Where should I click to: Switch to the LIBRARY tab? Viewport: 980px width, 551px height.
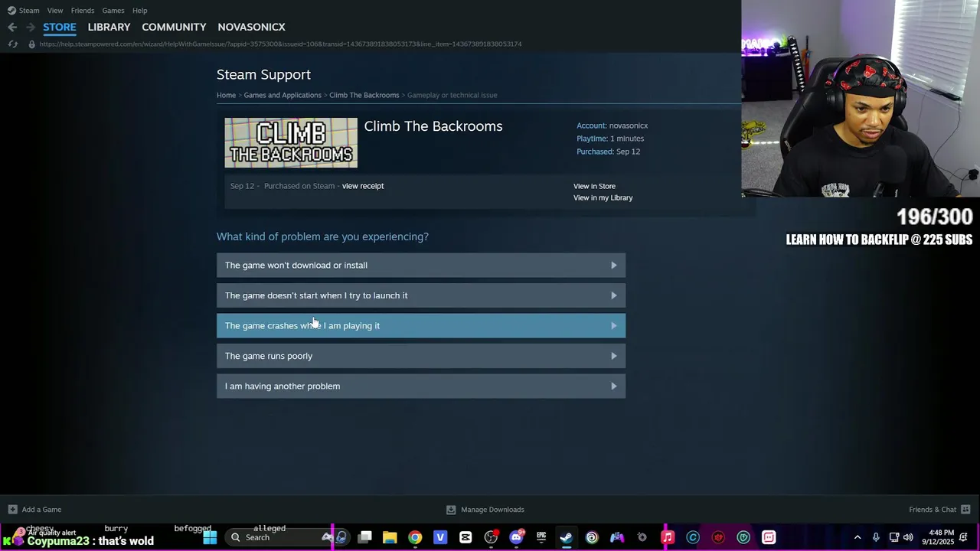(109, 27)
